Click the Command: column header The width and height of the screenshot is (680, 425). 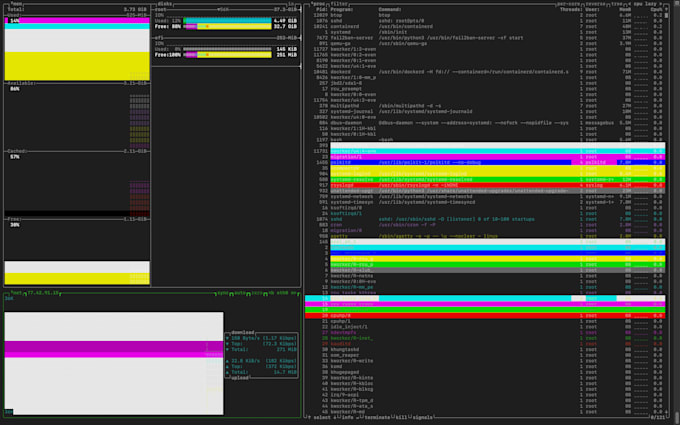click(x=390, y=9)
